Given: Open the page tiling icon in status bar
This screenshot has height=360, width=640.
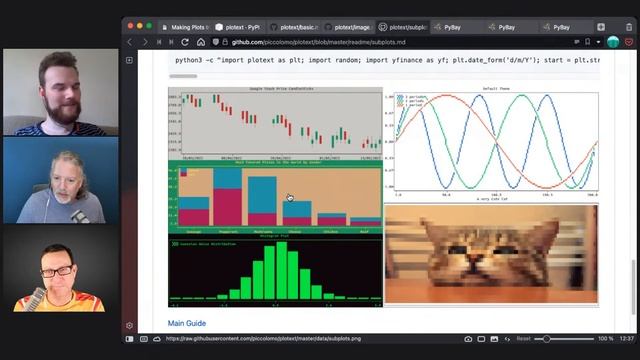Looking at the screenshot, I should point(481,339).
